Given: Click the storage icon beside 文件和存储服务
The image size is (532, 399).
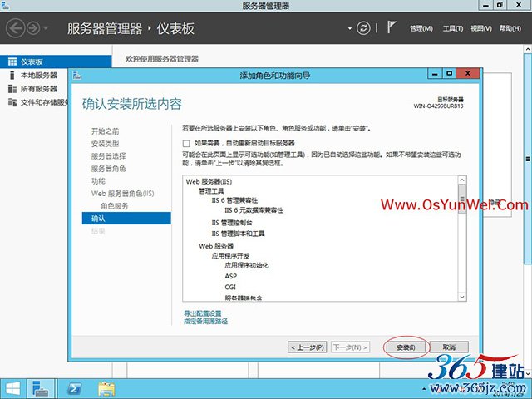Looking at the screenshot, I should click(x=12, y=102).
